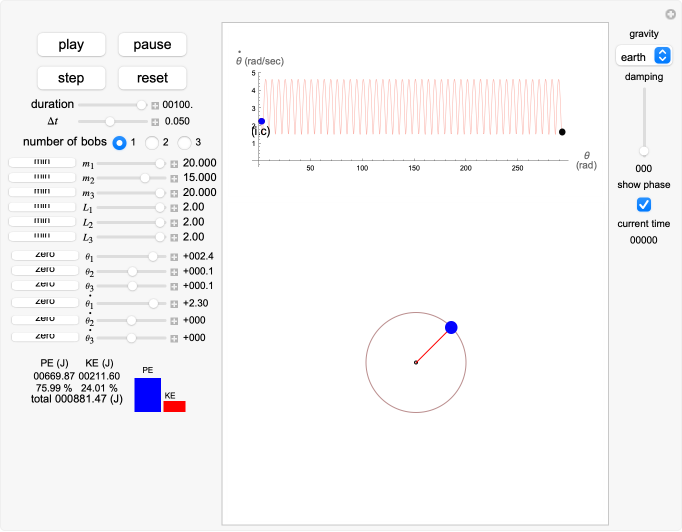Adjust the duration slider

[113, 105]
